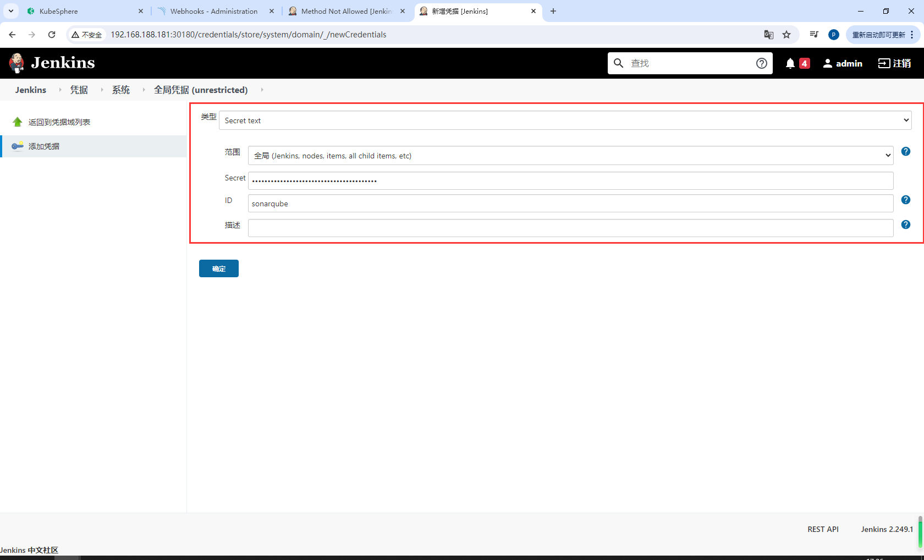Bookmark this page with the star icon
Viewport: 924px width, 560px height.
click(x=787, y=35)
